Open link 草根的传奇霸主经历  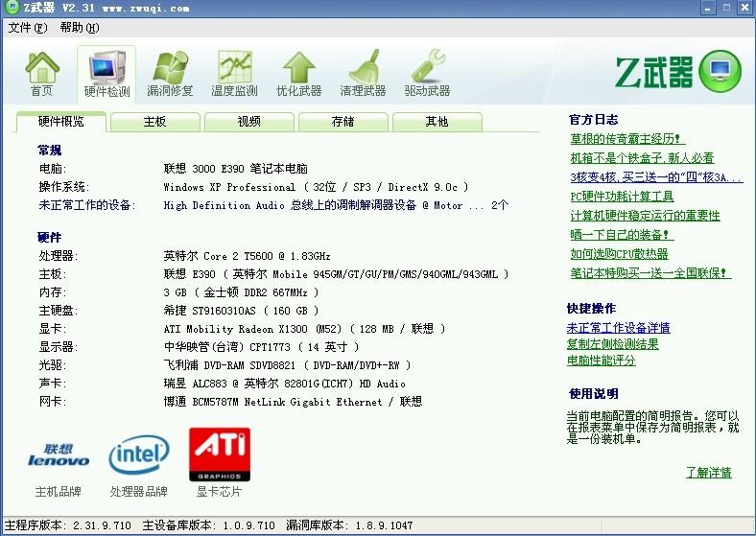[627, 139]
